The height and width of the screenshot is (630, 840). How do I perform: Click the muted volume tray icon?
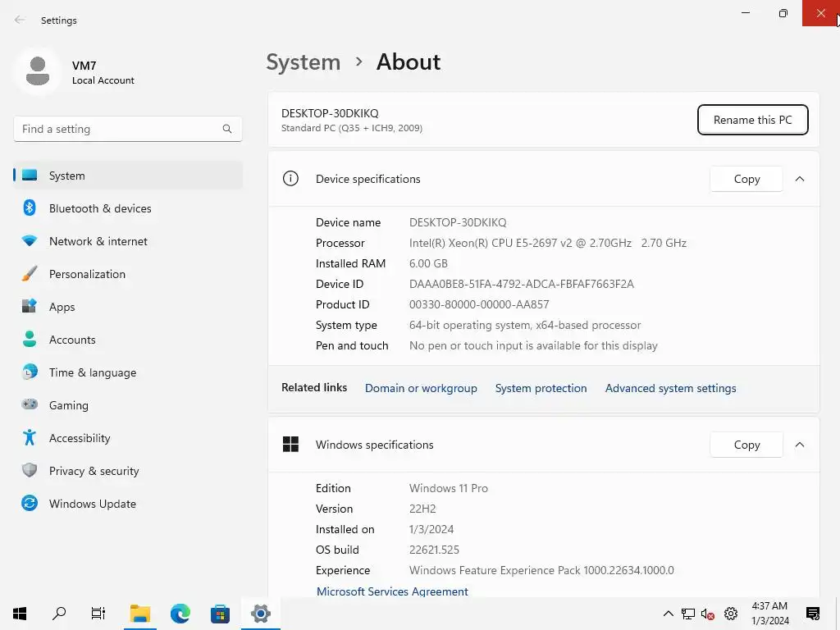(708, 614)
